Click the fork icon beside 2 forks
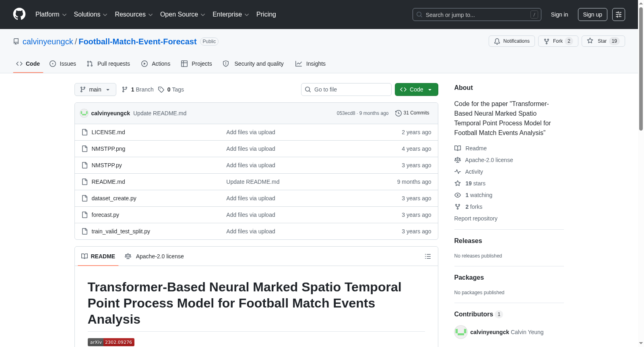644x347 pixels. pyautogui.click(x=458, y=207)
